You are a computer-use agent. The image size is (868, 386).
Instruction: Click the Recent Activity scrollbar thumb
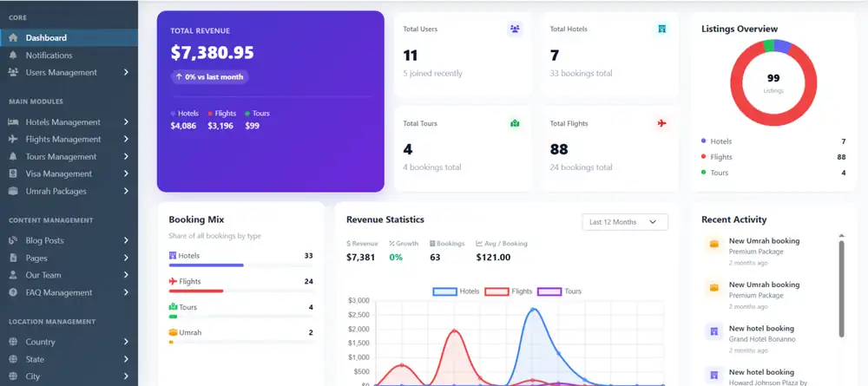point(841,288)
